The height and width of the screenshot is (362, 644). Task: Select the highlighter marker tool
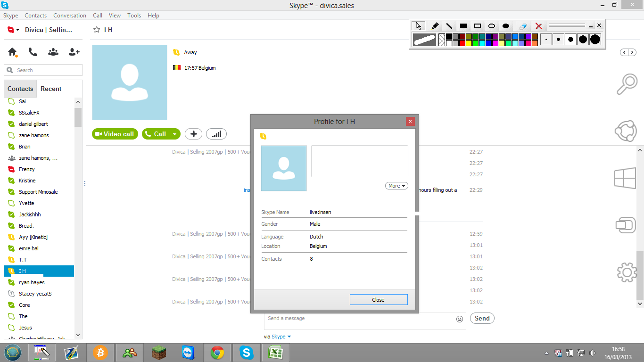(x=435, y=26)
